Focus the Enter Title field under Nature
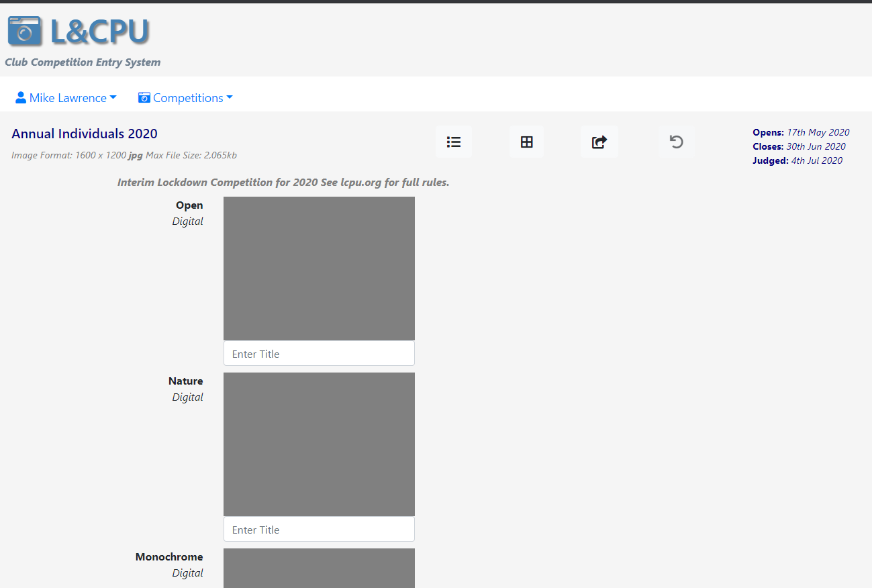The width and height of the screenshot is (872, 588). (x=319, y=530)
